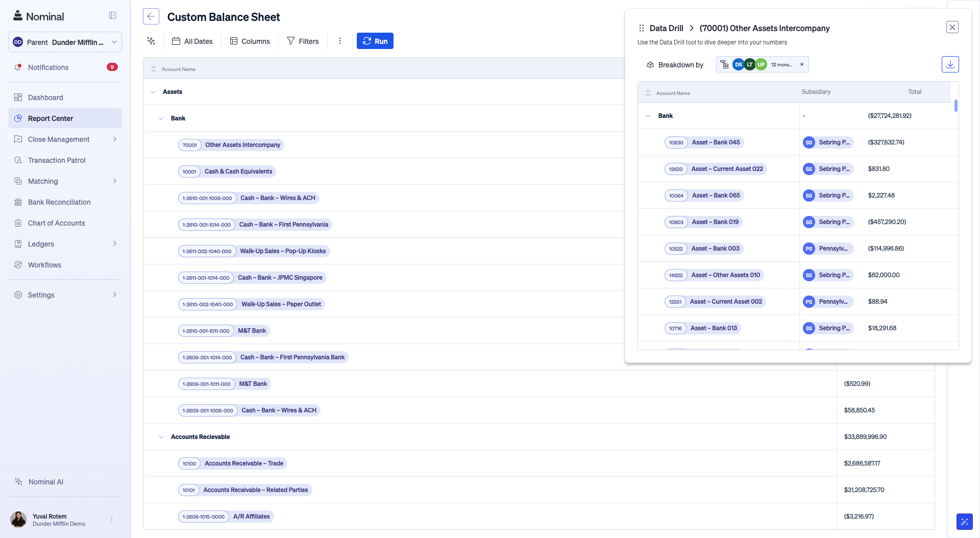Viewport: 980px width, 538px height.
Task: Open the Columns configuration icon
Action: coord(234,41)
